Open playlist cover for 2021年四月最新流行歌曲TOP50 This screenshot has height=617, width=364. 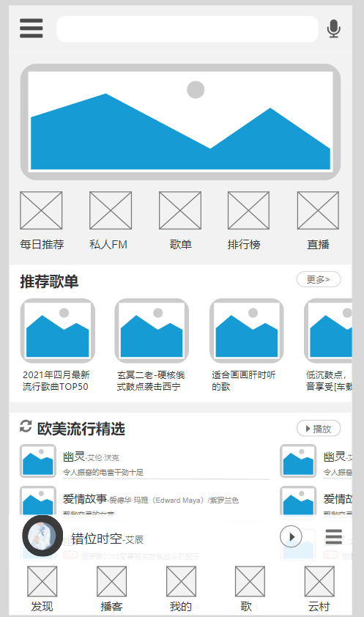coord(58,330)
